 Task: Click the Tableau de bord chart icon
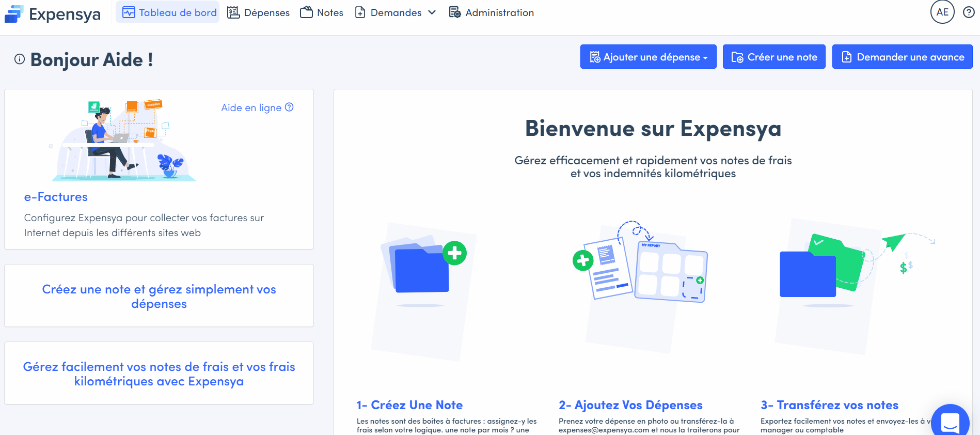[x=129, y=12]
